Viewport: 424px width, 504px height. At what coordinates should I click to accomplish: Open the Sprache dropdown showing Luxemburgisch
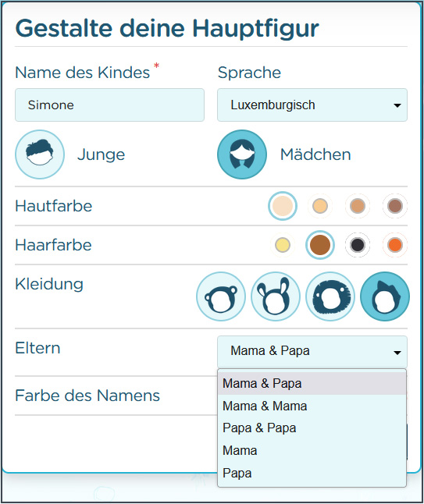pos(312,105)
